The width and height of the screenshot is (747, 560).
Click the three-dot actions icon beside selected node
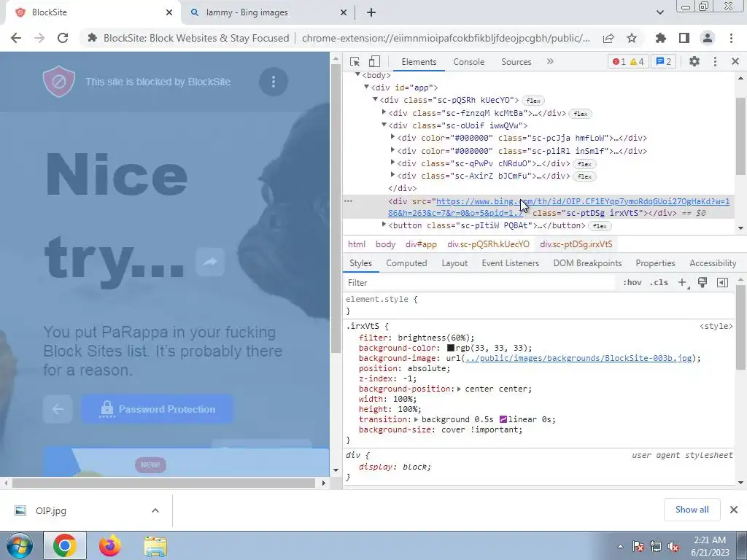coord(348,201)
